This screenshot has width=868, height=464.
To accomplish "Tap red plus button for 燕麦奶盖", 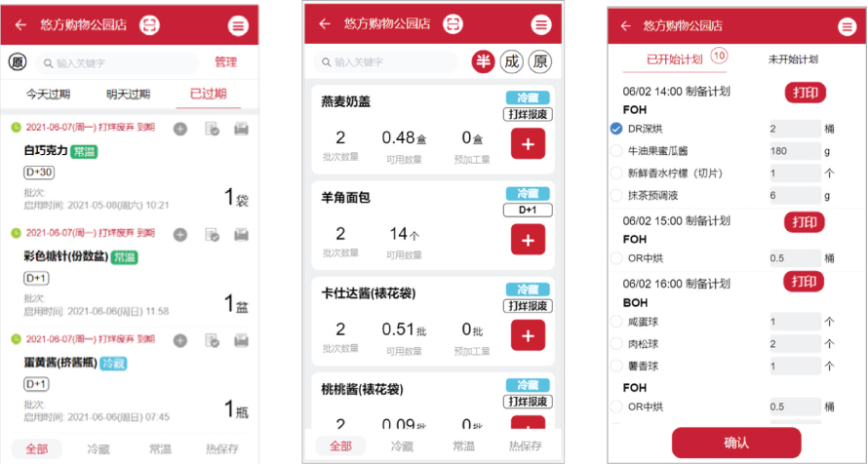I will click(528, 144).
